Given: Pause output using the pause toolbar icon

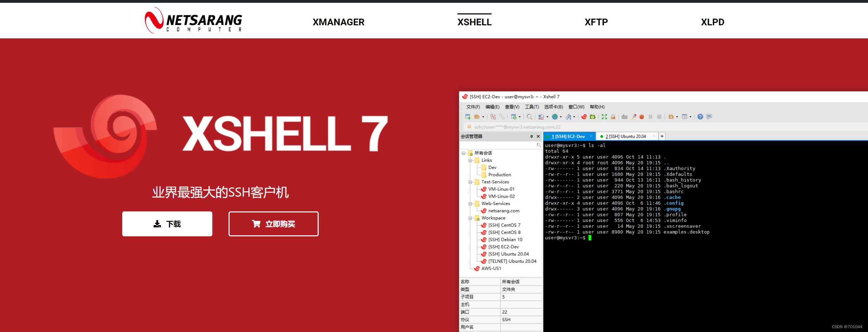Looking at the screenshot, I should pyautogui.click(x=650, y=117).
